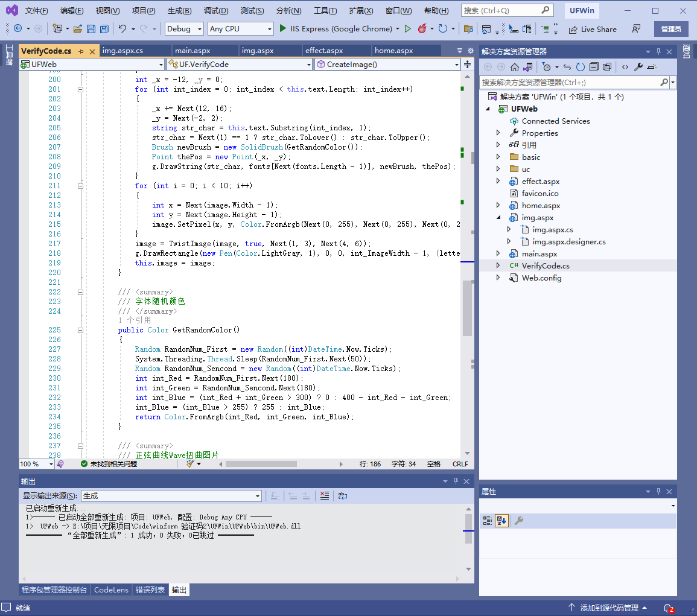Pin the Output panel

point(456,481)
